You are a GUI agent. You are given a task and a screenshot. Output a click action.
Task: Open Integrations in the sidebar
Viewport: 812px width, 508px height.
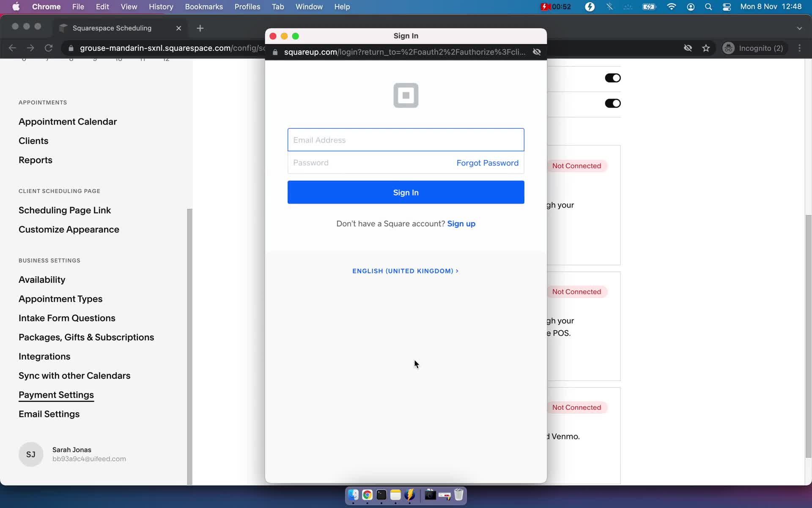[44, 356]
